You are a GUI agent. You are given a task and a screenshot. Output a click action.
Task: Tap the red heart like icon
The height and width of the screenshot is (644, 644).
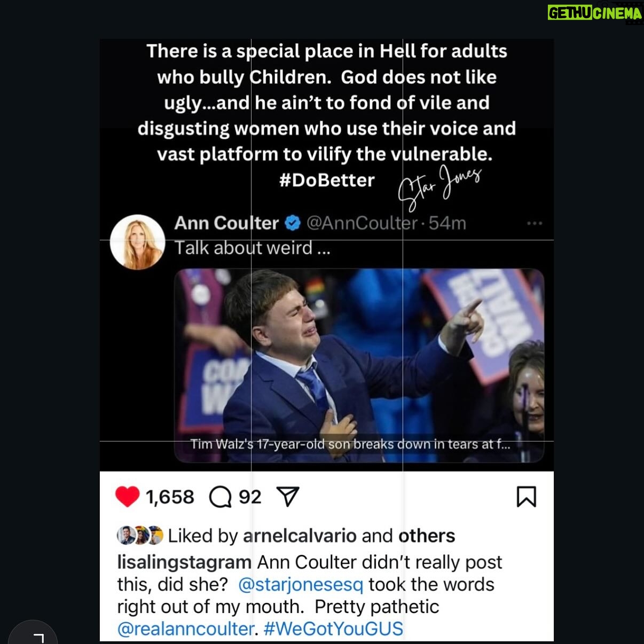pyautogui.click(x=127, y=497)
